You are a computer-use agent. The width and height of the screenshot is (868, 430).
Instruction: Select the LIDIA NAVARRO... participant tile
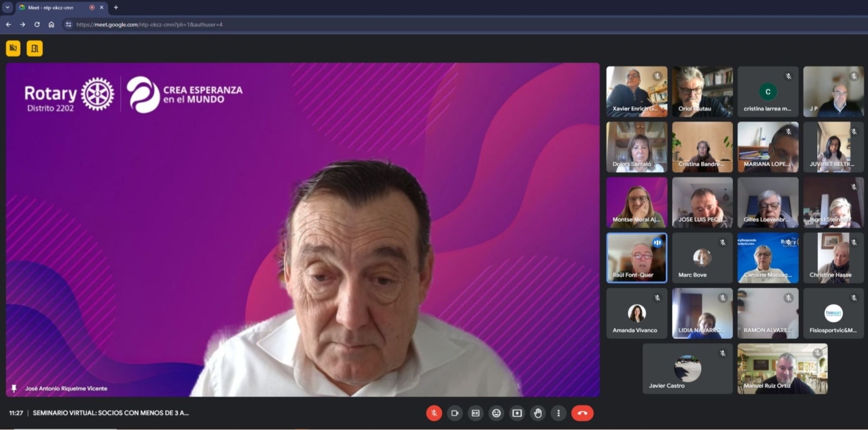click(x=702, y=313)
